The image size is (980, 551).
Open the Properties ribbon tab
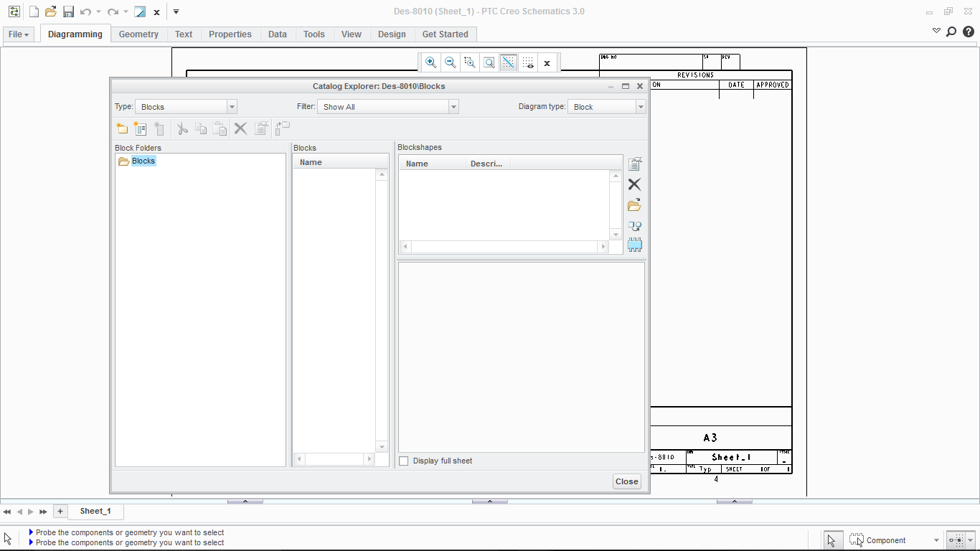(230, 34)
